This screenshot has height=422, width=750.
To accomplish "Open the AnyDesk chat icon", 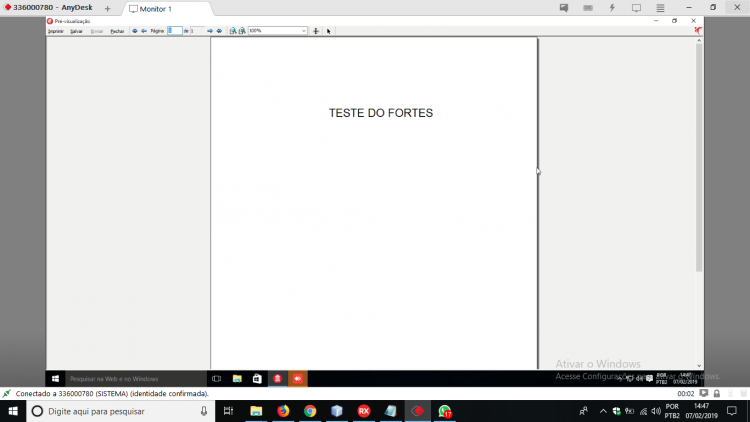I will tap(564, 8).
